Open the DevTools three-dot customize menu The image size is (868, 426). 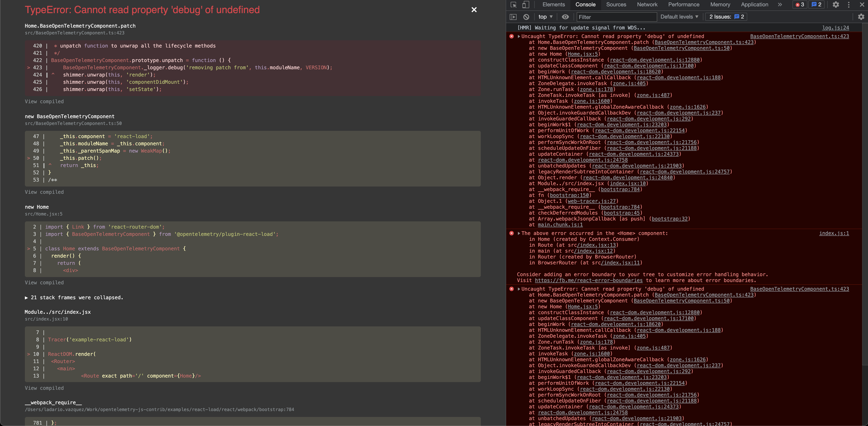pos(849,5)
